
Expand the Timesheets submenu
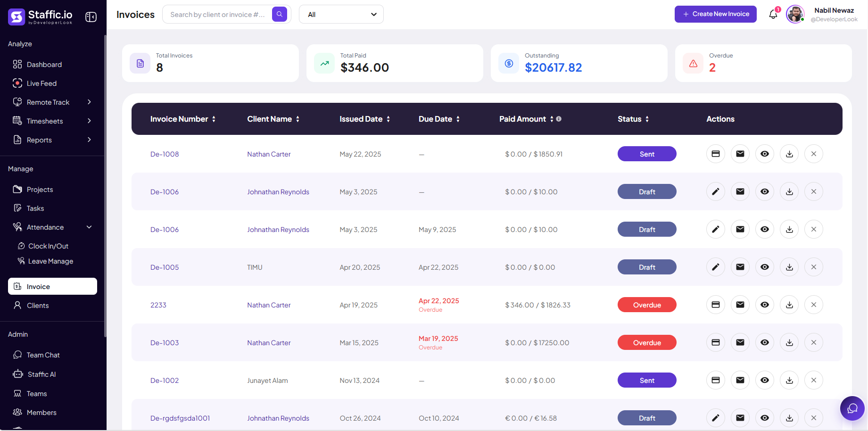point(89,121)
